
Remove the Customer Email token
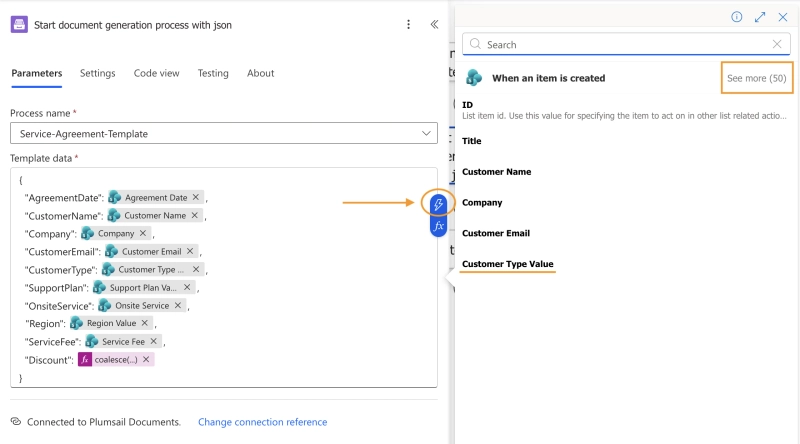[x=190, y=251]
